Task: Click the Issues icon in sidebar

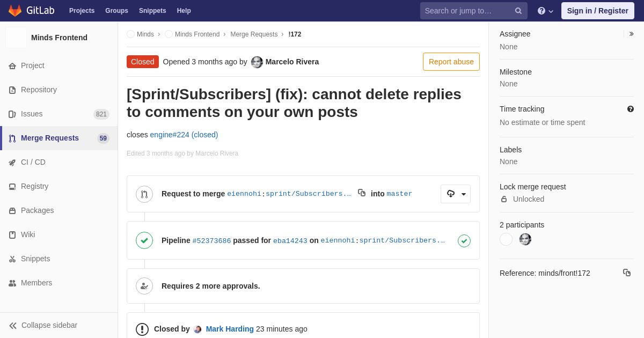Action: click(12, 114)
